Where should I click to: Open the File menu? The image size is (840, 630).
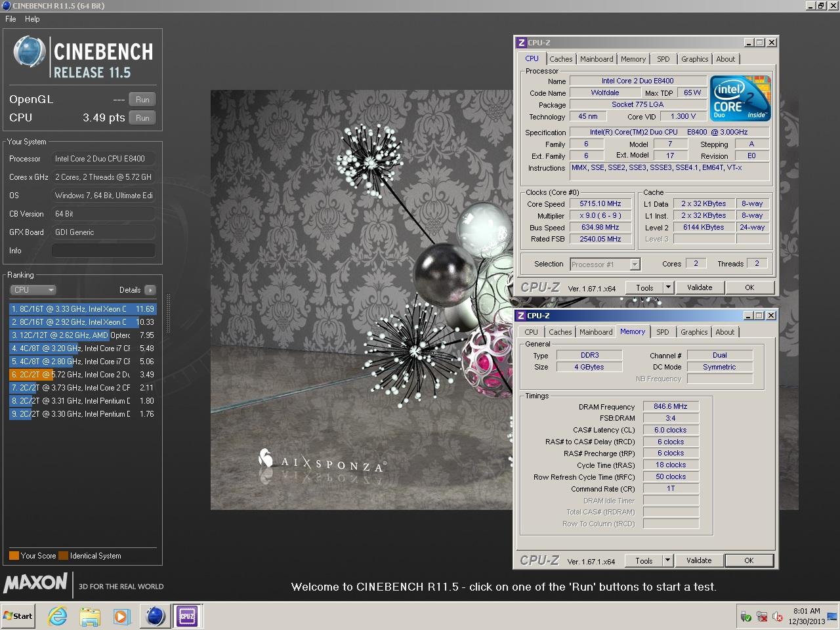[x=10, y=19]
